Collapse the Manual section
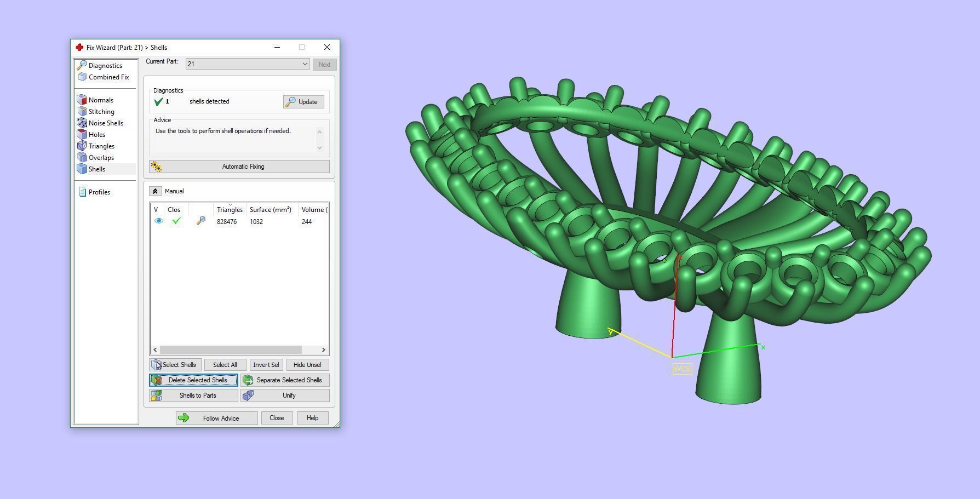The height and width of the screenshot is (499, 980). [x=156, y=191]
